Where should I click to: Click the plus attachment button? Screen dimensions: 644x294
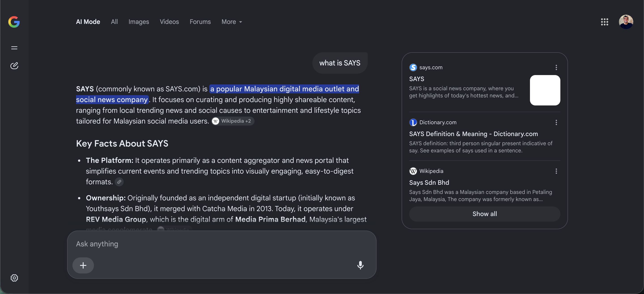click(x=83, y=265)
